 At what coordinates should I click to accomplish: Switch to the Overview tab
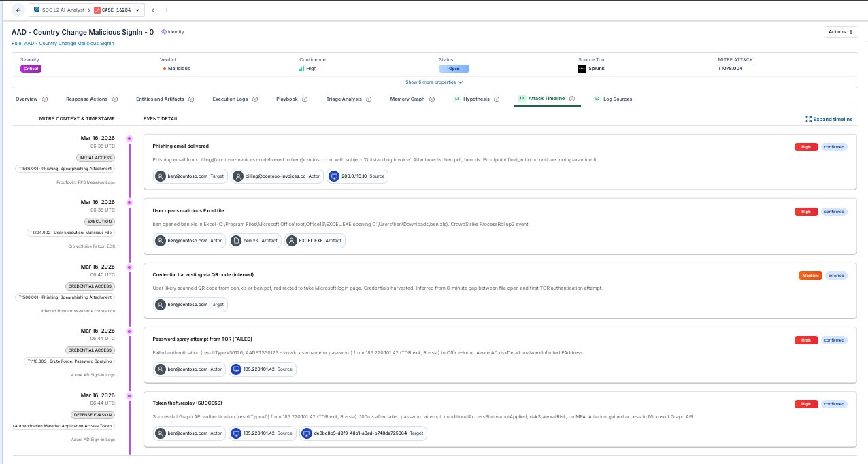pyautogui.click(x=27, y=99)
